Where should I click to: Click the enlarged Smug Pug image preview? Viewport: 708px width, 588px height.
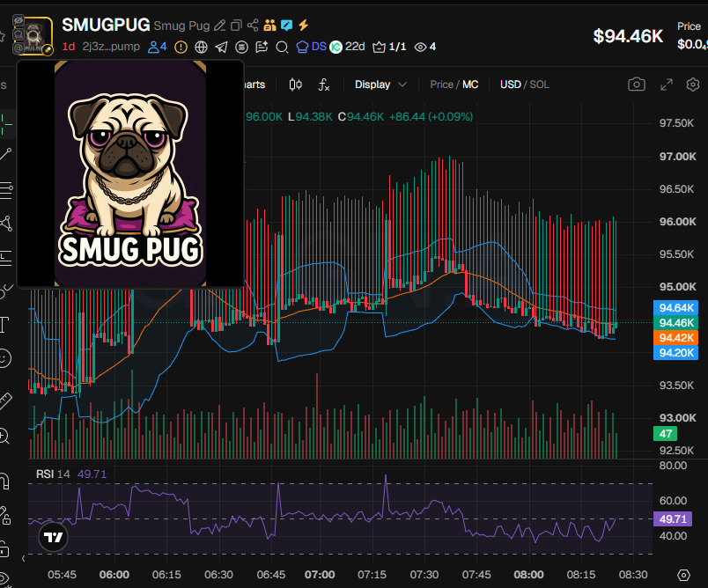(130, 173)
